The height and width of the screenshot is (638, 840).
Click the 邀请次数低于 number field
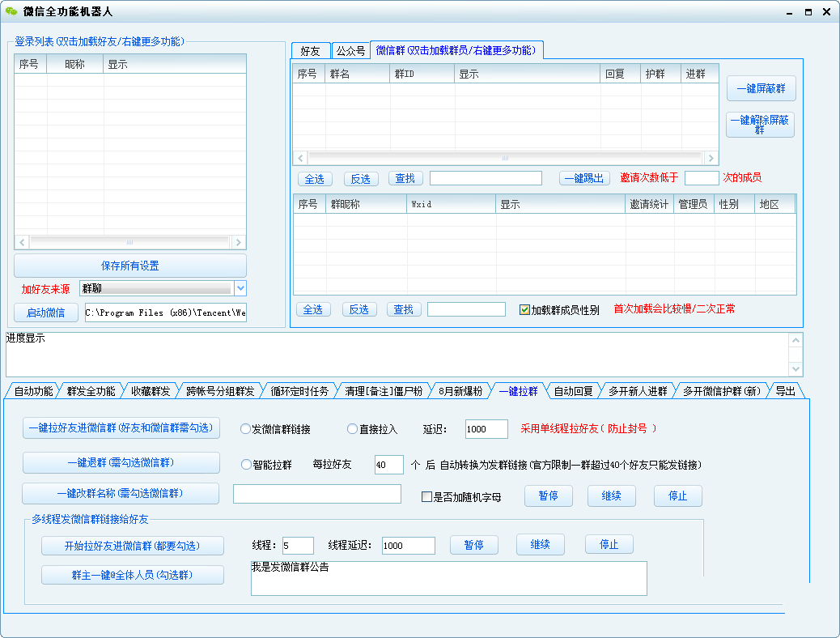702,178
